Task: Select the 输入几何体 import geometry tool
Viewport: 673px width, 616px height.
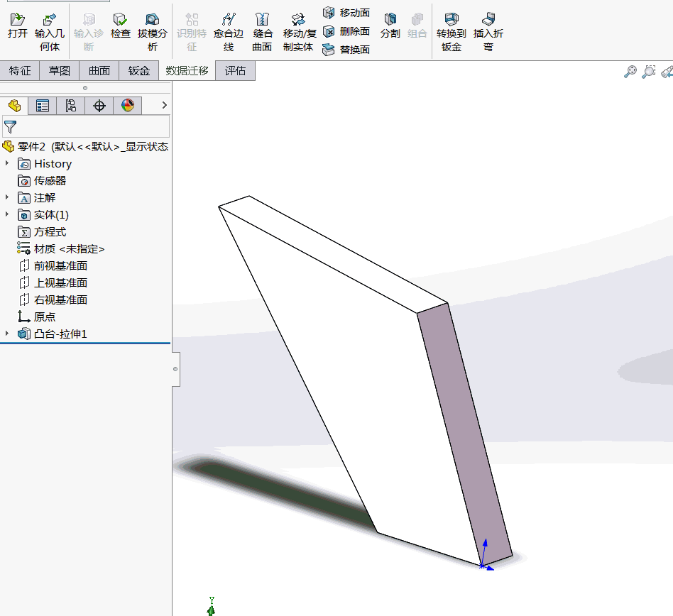Action: (x=50, y=33)
